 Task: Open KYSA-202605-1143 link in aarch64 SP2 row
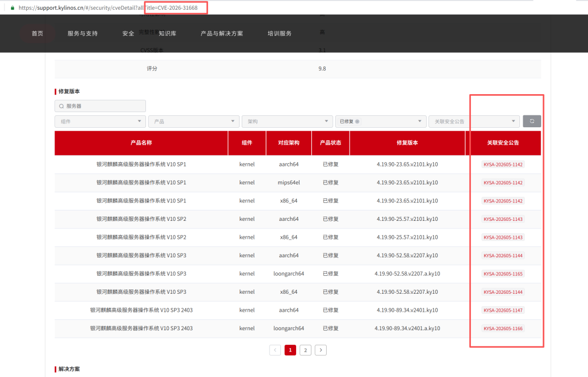pyautogui.click(x=503, y=219)
